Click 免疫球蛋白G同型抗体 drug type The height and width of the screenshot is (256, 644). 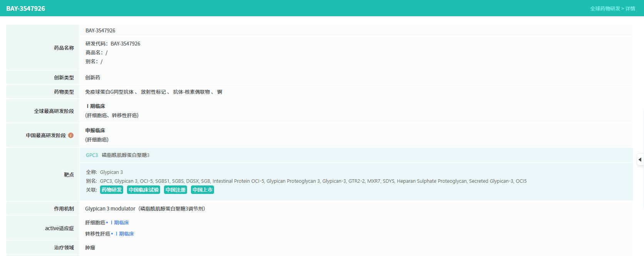[109, 92]
